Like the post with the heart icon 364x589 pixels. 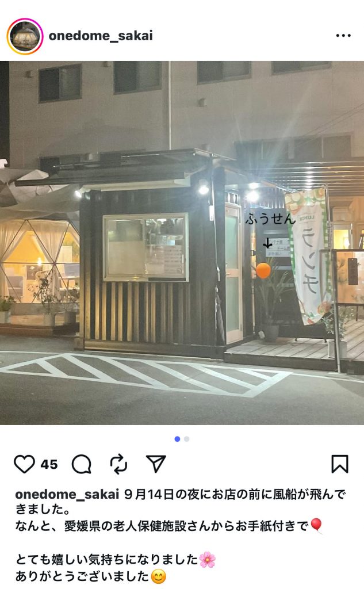(24, 464)
